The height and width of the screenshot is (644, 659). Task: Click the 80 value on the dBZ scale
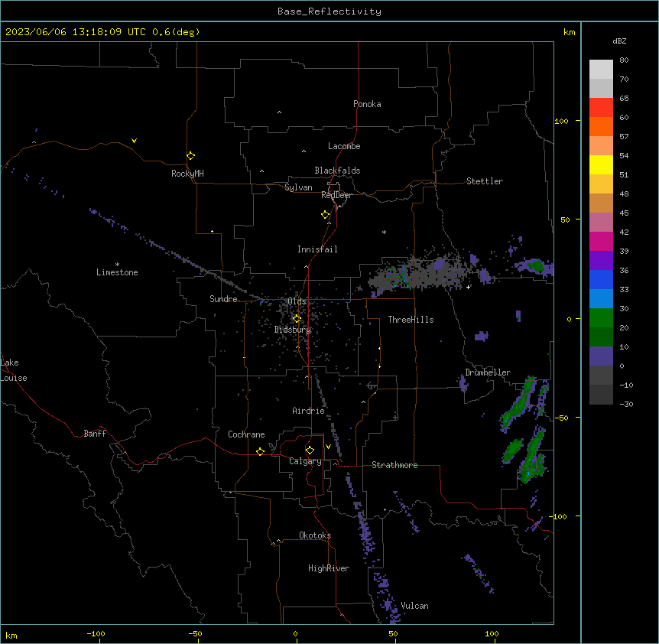624,60
